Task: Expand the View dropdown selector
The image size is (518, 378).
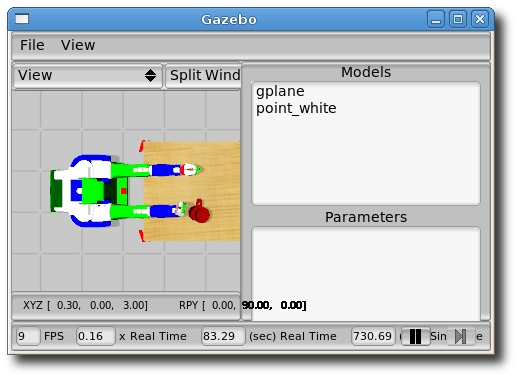Action: coord(88,76)
